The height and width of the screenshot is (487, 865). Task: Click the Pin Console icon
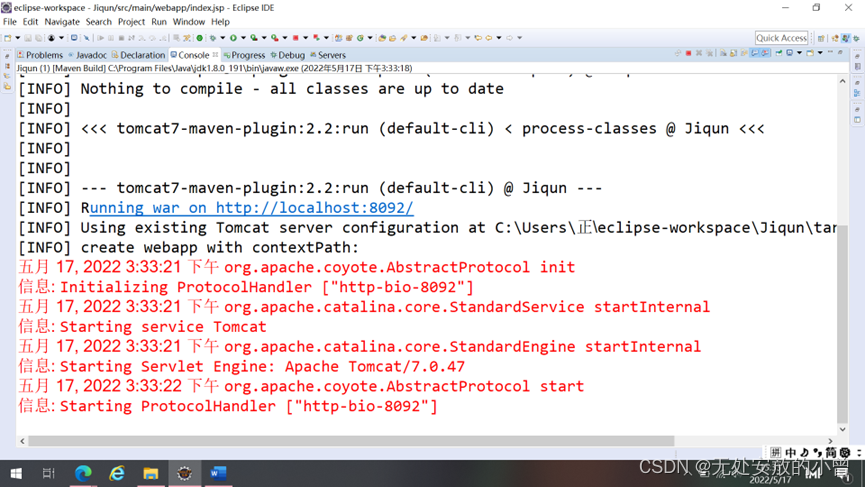[x=778, y=53]
